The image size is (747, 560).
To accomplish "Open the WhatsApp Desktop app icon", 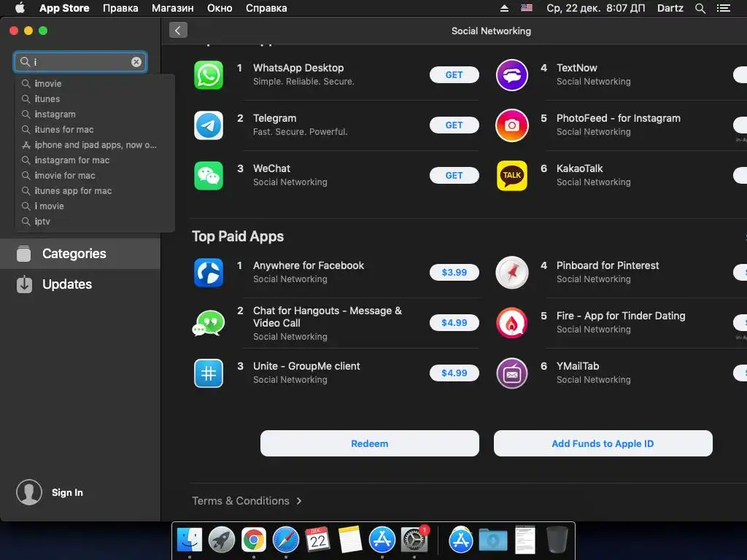I will coord(208,75).
